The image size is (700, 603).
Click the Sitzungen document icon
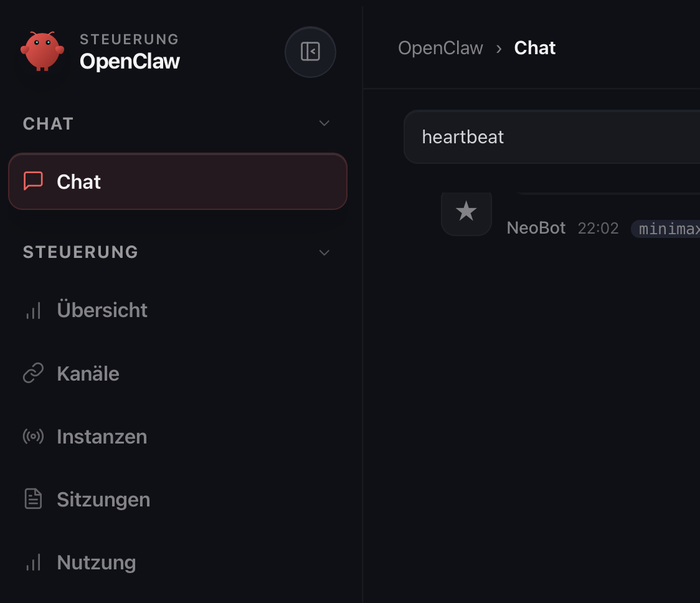click(x=33, y=500)
